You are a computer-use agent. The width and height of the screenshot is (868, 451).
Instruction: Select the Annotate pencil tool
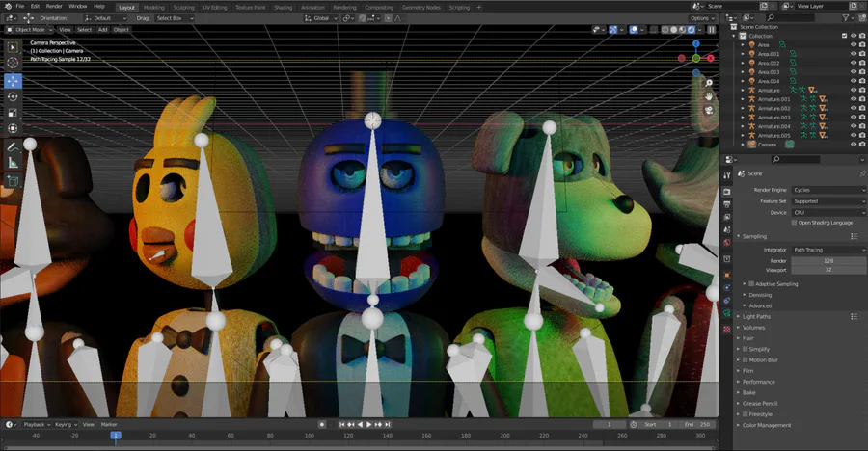click(x=13, y=146)
